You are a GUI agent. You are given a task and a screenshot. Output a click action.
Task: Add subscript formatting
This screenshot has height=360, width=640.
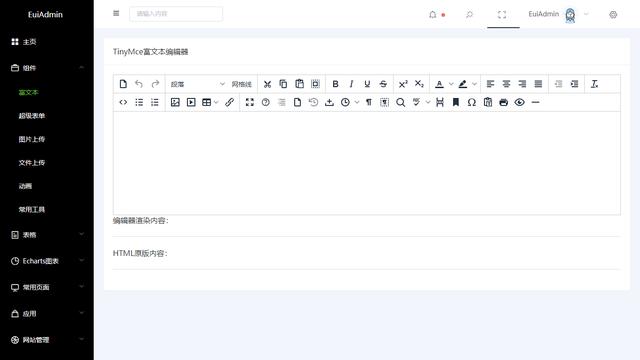tap(419, 84)
